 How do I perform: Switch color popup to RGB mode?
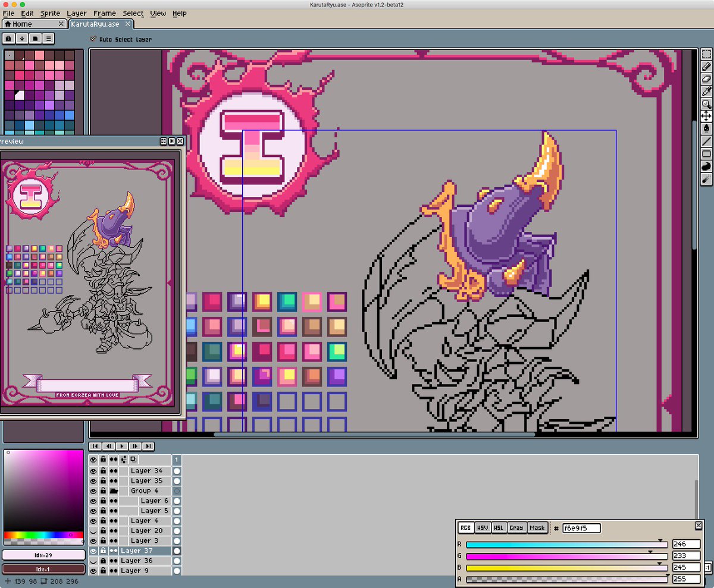[x=465, y=528]
